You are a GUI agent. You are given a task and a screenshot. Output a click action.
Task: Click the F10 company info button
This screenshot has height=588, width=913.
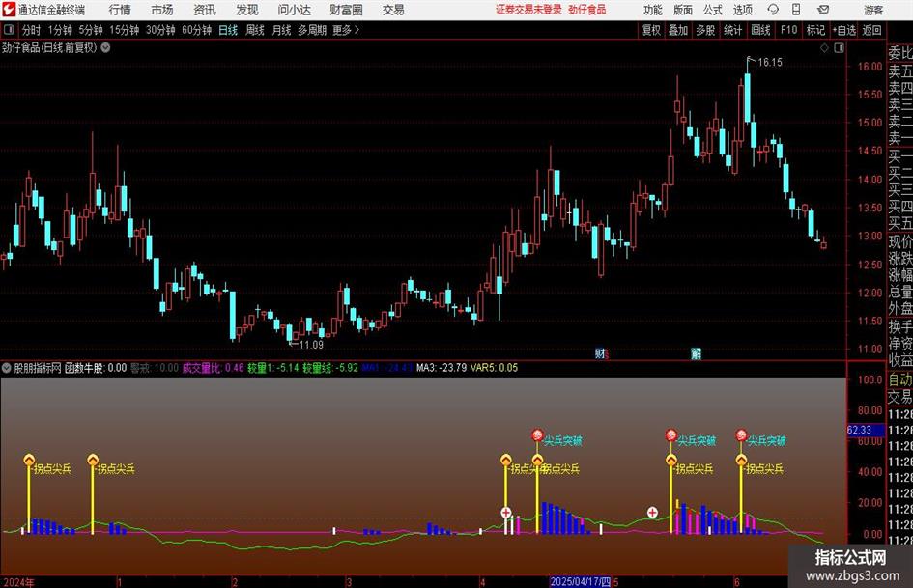(788, 30)
